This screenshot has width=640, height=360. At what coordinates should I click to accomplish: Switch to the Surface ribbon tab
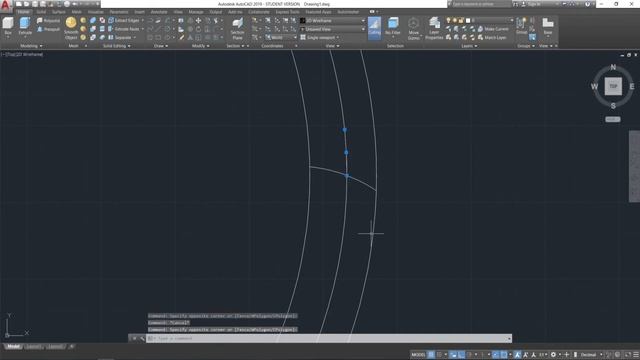[58, 12]
